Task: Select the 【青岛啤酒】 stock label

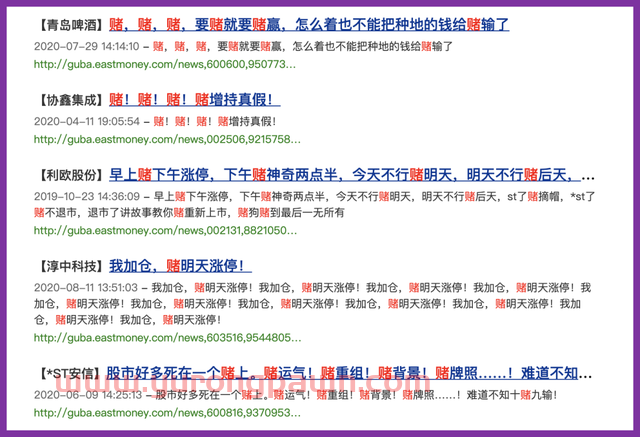Action: [71, 25]
